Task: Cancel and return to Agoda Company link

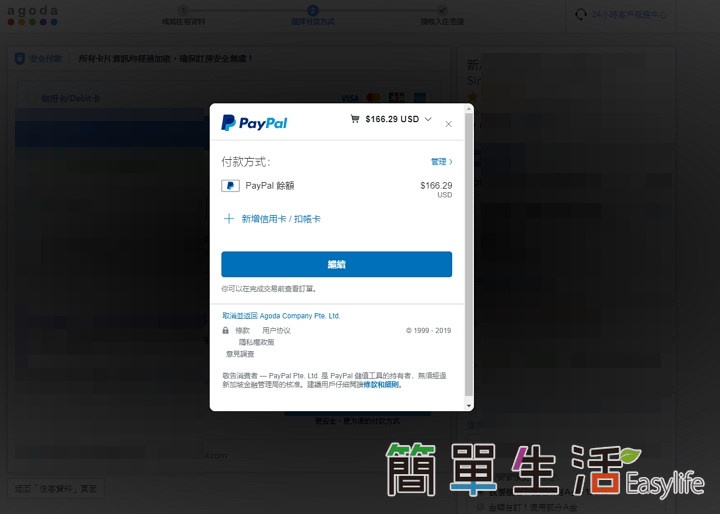Action: pos(281,316)
